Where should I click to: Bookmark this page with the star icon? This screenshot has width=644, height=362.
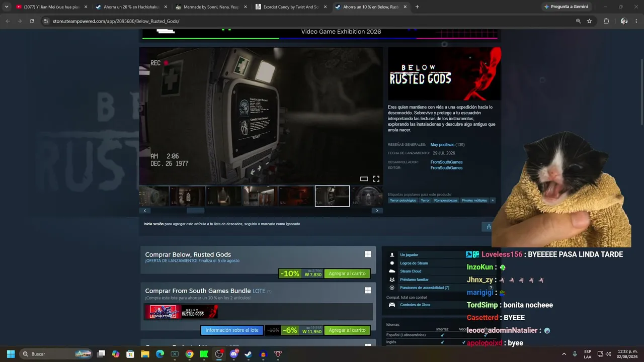[x=589, y=21]
